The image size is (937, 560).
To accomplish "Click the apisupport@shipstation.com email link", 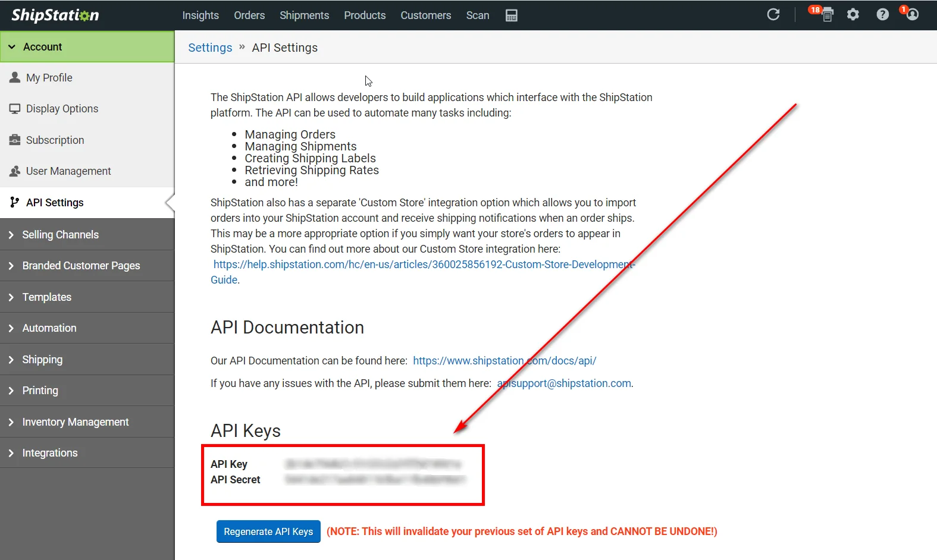I will tap(564, 383).
